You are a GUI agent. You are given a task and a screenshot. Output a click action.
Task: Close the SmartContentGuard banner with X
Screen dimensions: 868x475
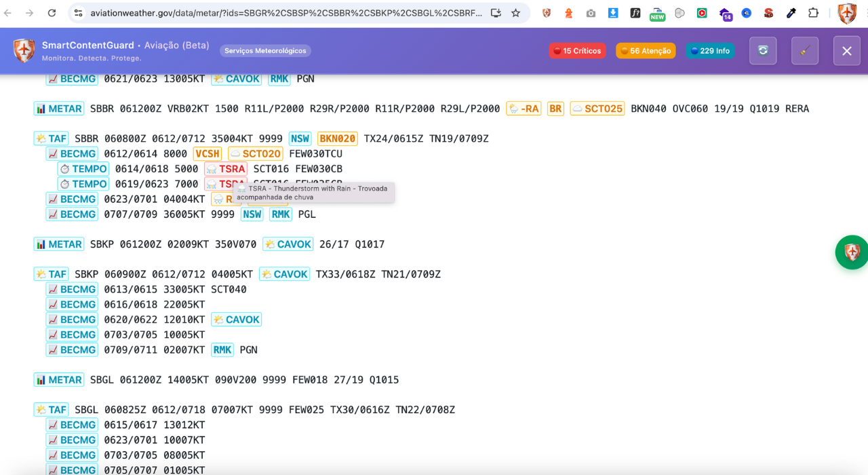click(846, 51)
